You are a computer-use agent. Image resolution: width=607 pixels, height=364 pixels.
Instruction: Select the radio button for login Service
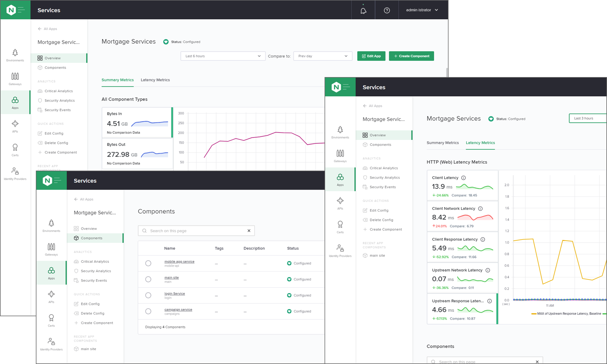click(148, 295)
